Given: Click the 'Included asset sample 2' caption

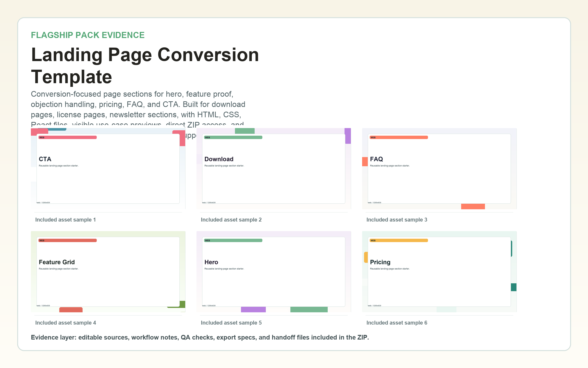Looking at the screenshot, I should click(x=231, y=220).
